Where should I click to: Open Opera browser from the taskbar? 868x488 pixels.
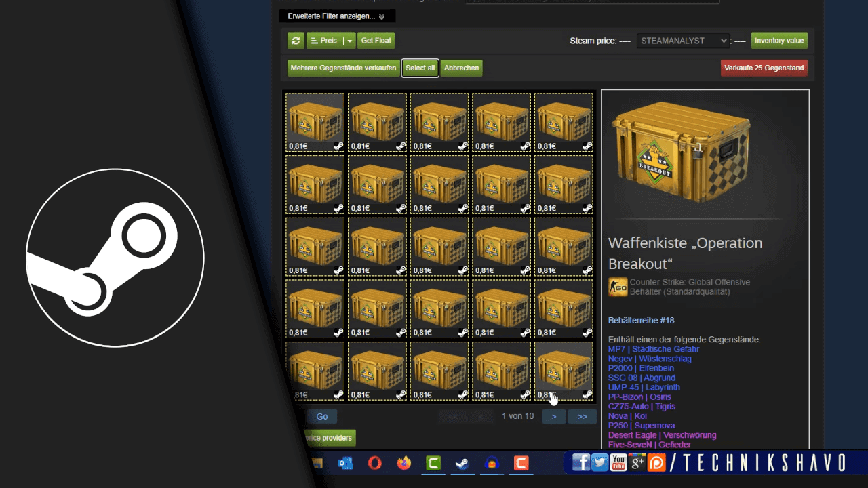(374, 464)
